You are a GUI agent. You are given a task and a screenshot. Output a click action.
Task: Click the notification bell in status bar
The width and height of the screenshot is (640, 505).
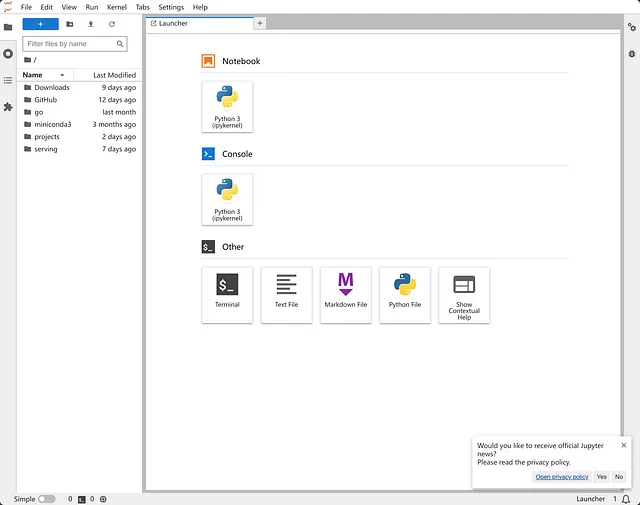click(x=626, y=499)
